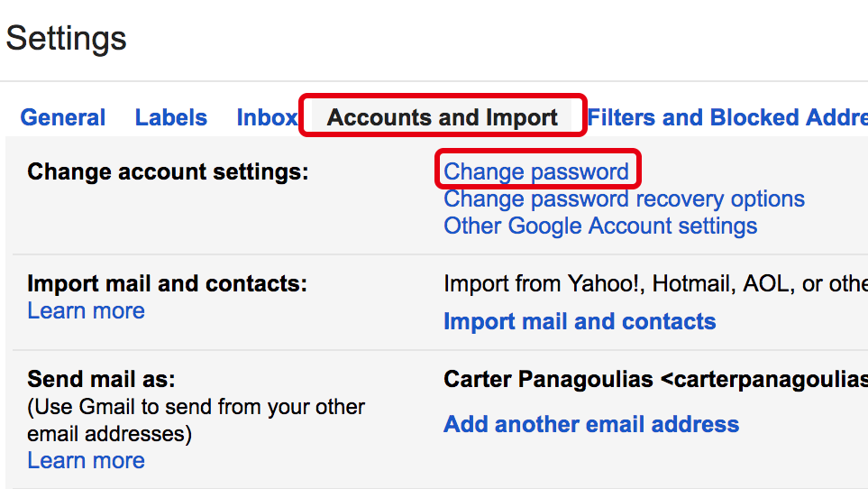The image size is (868, 489).
Task: Switch to the Labels tab
Action: [171, 118]
